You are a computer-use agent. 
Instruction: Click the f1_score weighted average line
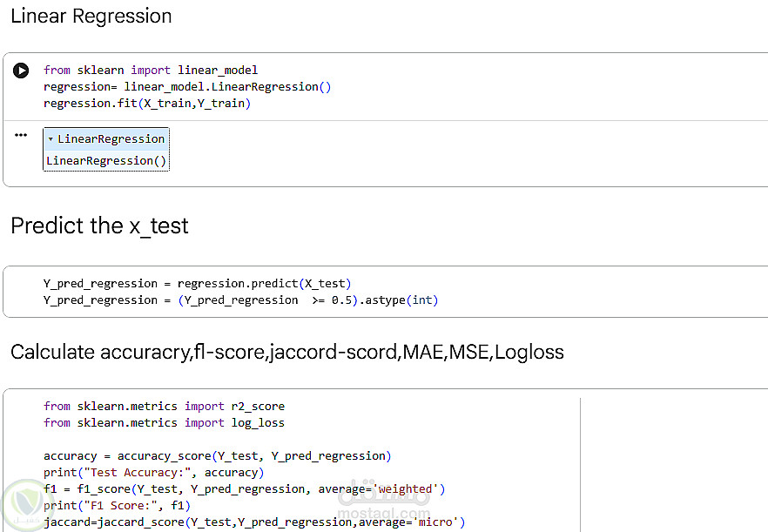[244, 488]
